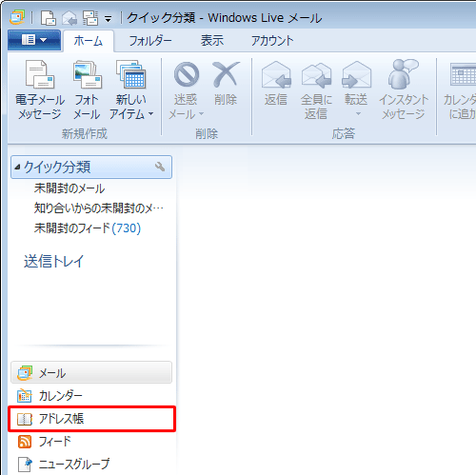Click the インスタント メッセージ icon
476x475 pixels.
coord(403,74)
